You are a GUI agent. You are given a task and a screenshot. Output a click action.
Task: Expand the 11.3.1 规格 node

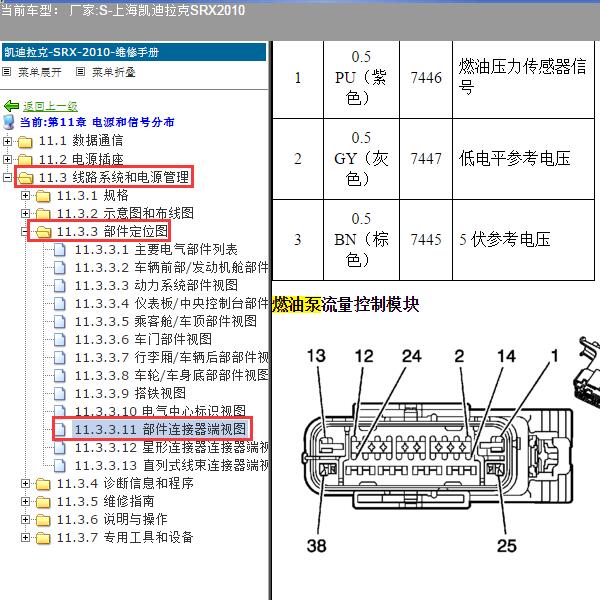click(x=25, y=196)
